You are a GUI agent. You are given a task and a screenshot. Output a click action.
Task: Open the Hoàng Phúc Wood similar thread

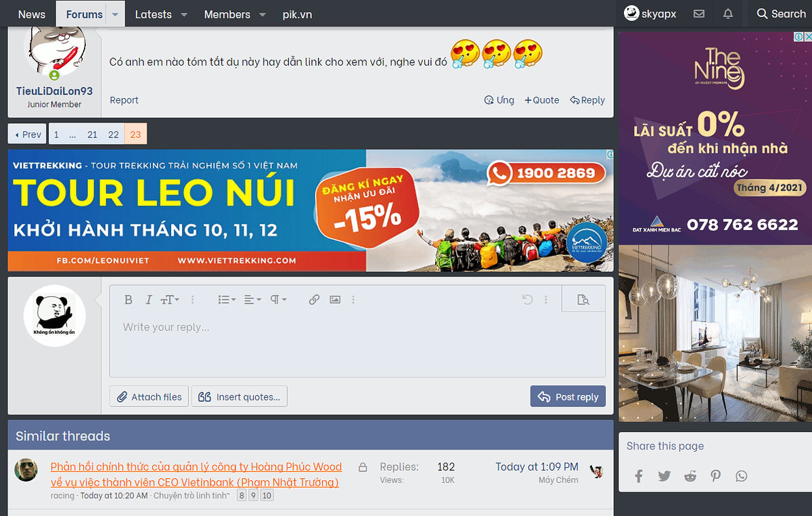point(196,475)
